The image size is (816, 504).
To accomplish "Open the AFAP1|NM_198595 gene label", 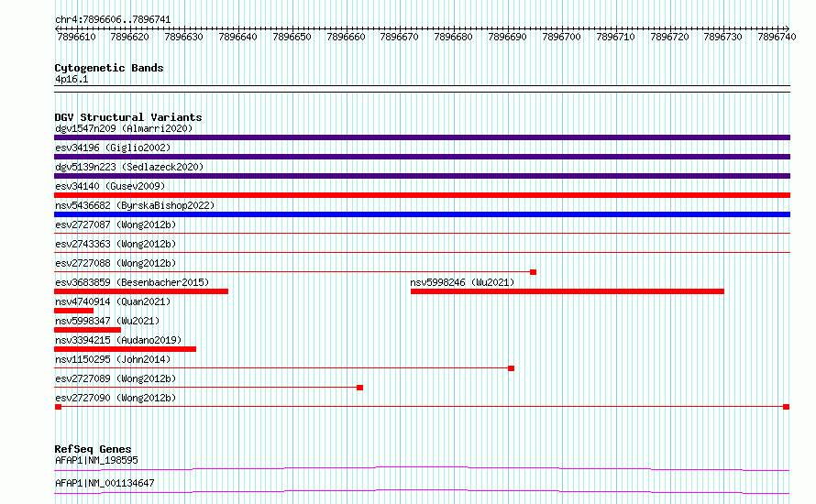I will 96,460.
